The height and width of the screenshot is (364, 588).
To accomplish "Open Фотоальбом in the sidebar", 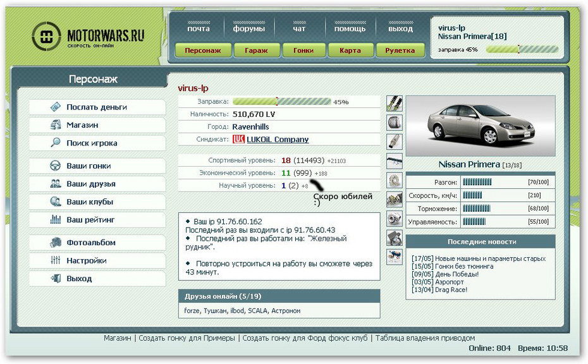I will click(97, 243).
